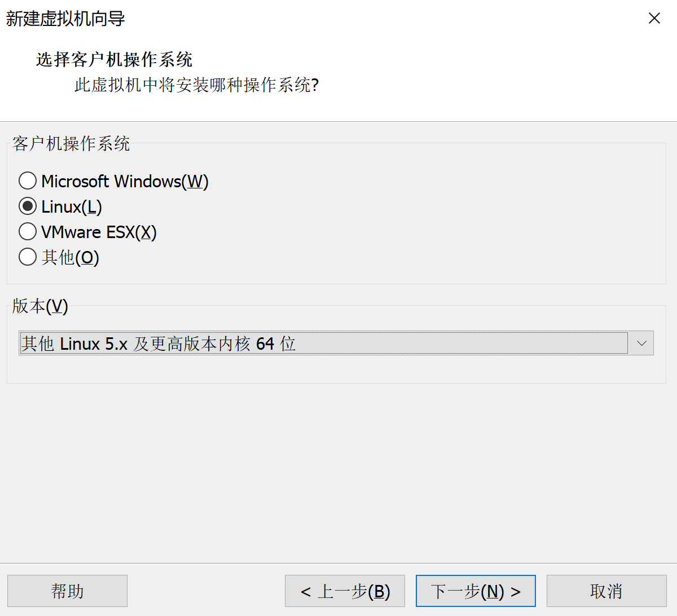Image resolution: width=677 pixels, height=616 pixels.
Task: Proceed with 下一步(N) button
Action: (x=476, y=591)
